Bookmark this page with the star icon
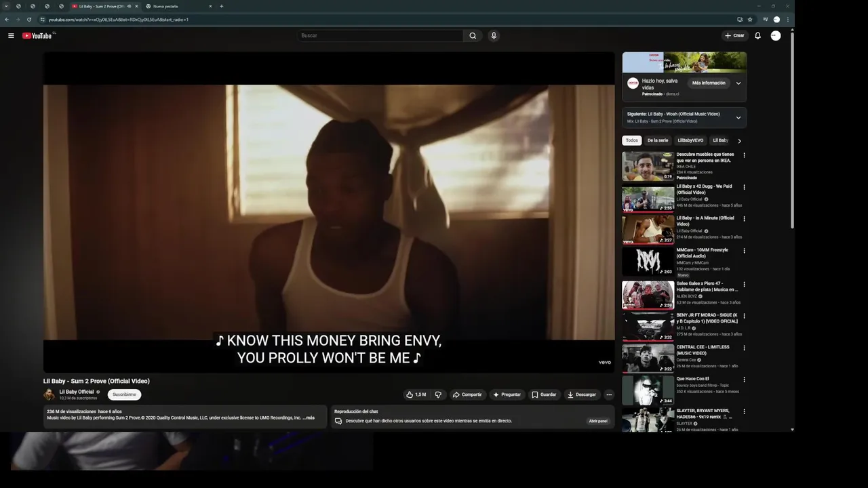868x488 pixels. (750, 20)
